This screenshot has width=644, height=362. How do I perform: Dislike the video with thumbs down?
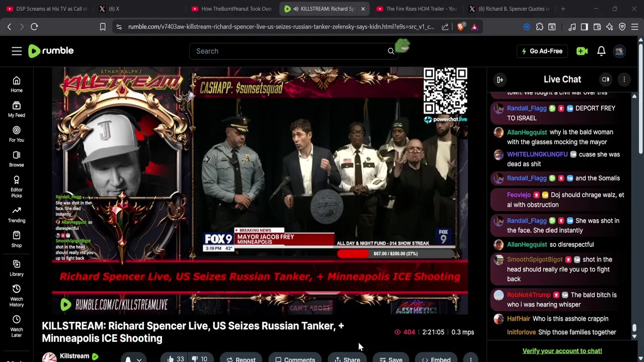click(x=200, y=359)
